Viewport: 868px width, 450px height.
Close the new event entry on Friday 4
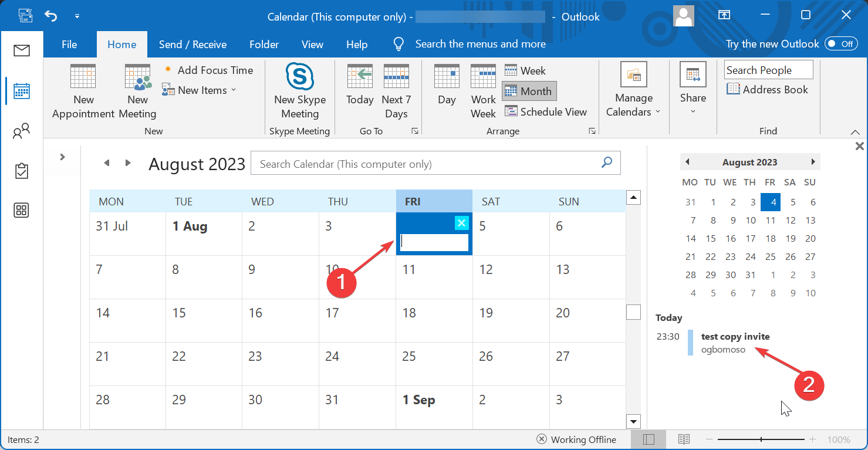pyautogui.click(x=461, y=223)
